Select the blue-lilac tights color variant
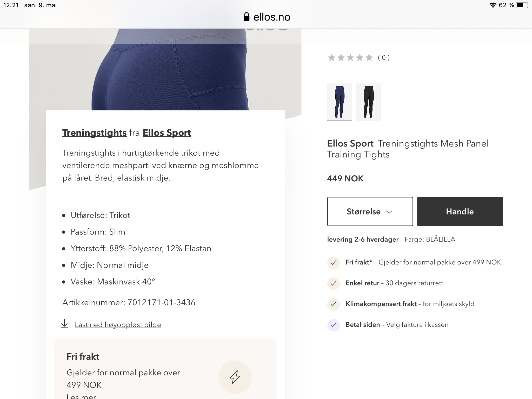This screenshot has height=399, width=532. 340,102
